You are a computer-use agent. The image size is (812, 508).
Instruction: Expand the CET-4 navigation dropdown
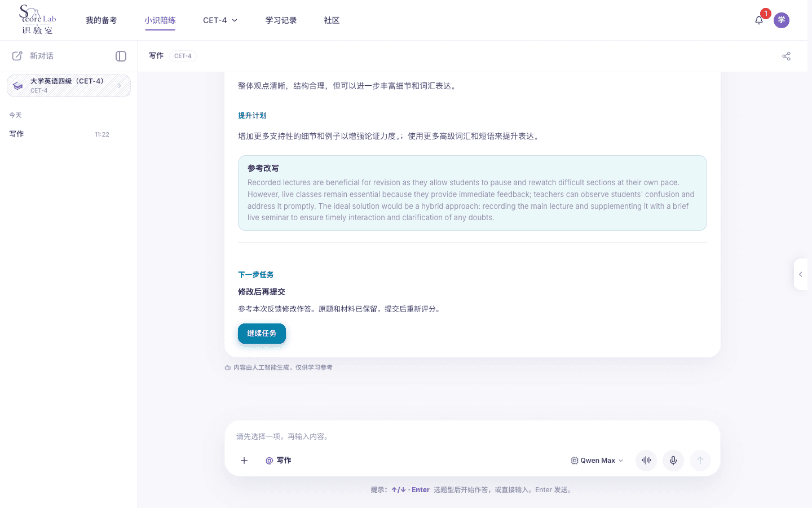click(x=220, y=20)
